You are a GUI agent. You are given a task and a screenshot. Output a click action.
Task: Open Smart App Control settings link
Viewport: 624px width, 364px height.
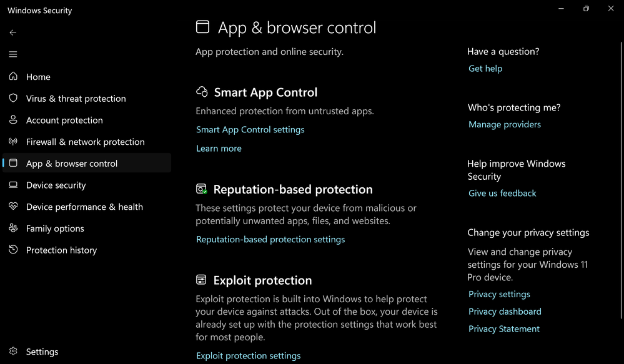[x=250, y=130]
